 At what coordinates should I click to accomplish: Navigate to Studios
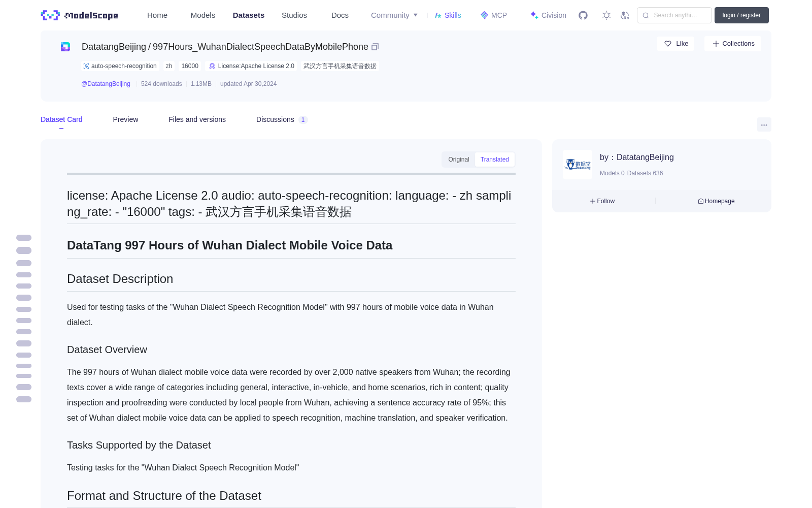294,15
